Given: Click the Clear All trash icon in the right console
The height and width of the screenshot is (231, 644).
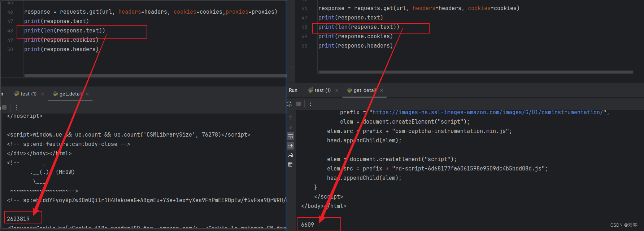Looking at the screenshot, I should point(290,164).
